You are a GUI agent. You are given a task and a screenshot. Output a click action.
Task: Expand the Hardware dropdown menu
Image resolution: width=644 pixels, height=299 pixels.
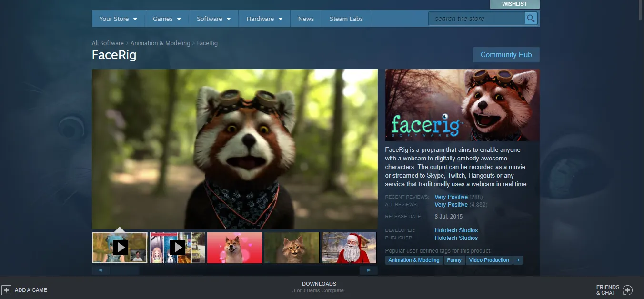(264, 19)
